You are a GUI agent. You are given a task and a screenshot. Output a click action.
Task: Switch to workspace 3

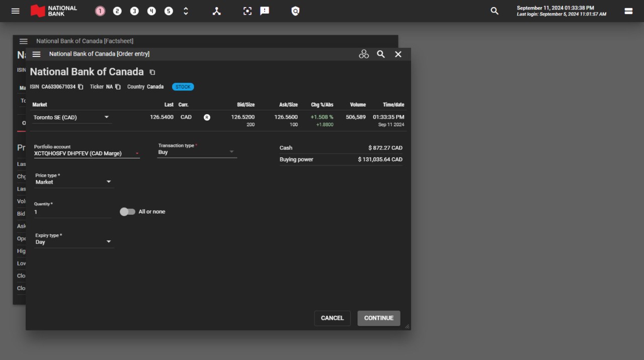click(134, 11)
